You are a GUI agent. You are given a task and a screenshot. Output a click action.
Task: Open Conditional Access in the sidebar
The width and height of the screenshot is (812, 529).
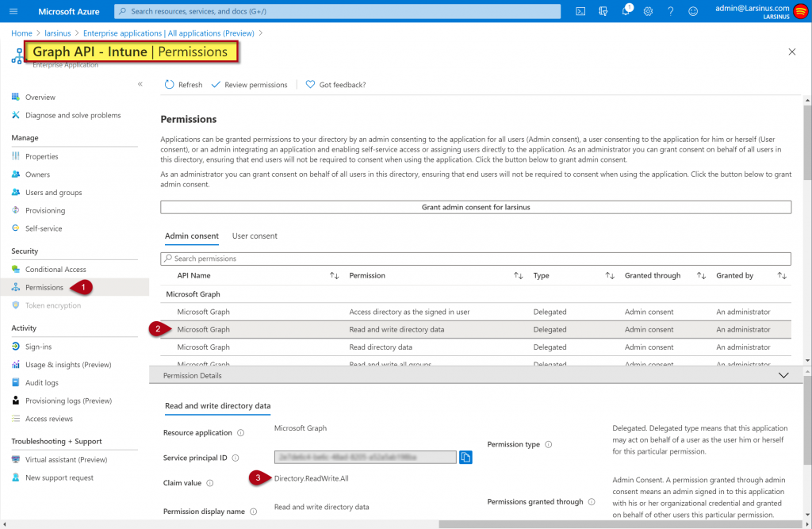pyautogui.click(x=56, y=270)
